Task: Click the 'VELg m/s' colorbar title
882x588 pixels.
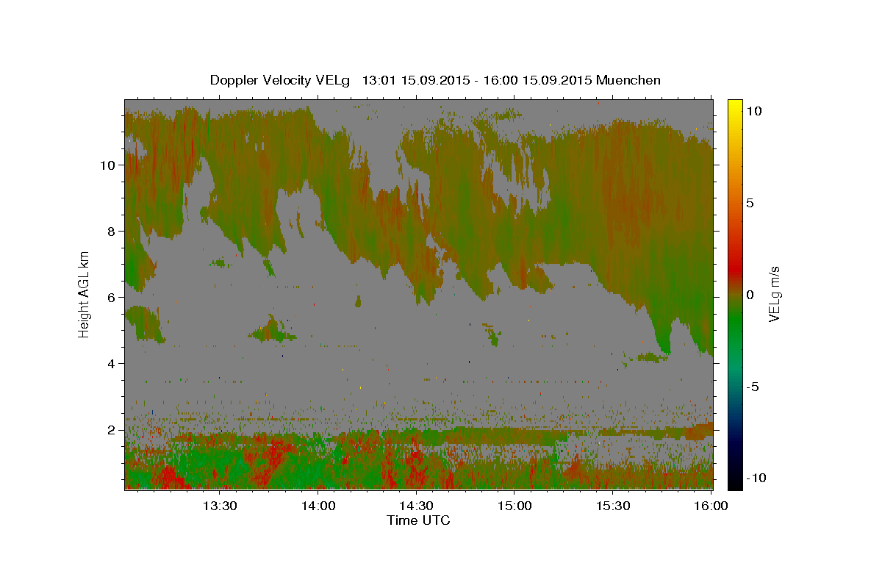Action: point(774,294)
